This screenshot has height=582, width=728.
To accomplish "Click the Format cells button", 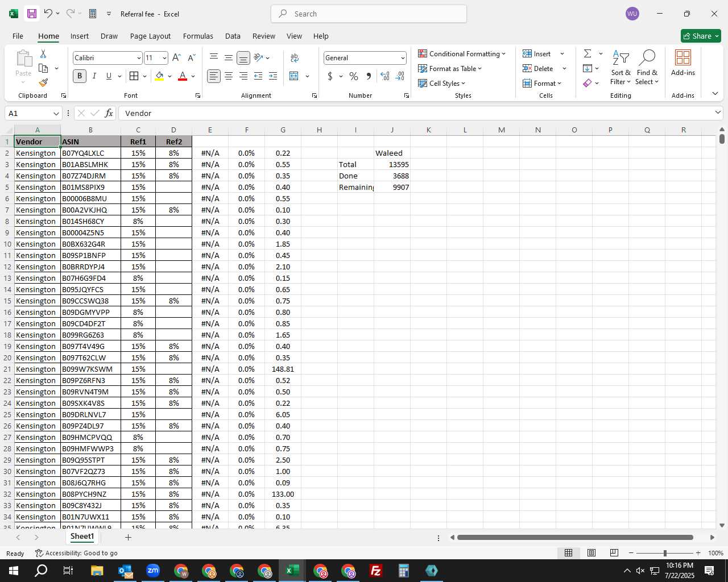I will coord(542,83).
